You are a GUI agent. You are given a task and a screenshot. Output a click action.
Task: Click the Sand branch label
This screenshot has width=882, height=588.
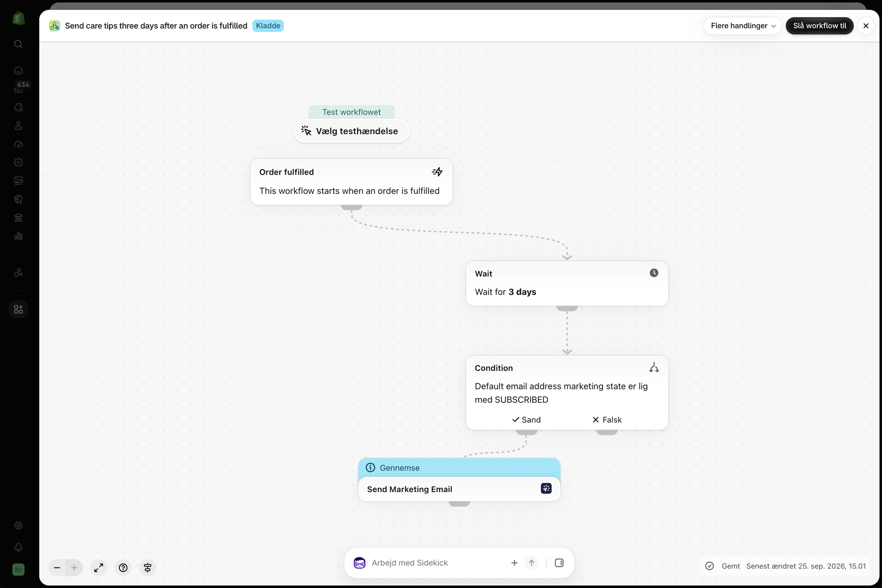(x=526, y=419)
